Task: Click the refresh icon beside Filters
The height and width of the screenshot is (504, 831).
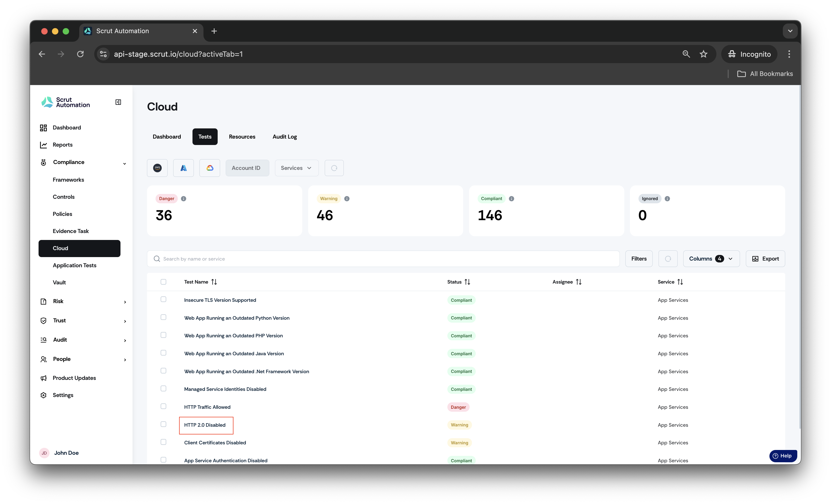Action: click(x=668, y=259)
